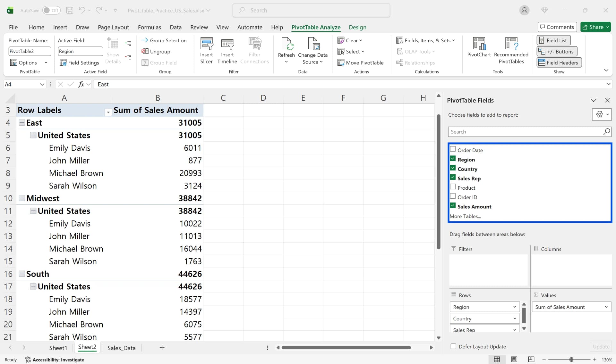Image resolution: width=616 pixels, height=364 pixels.
Task: Click the PivotChart icon
Action: [x=478, y=47]
